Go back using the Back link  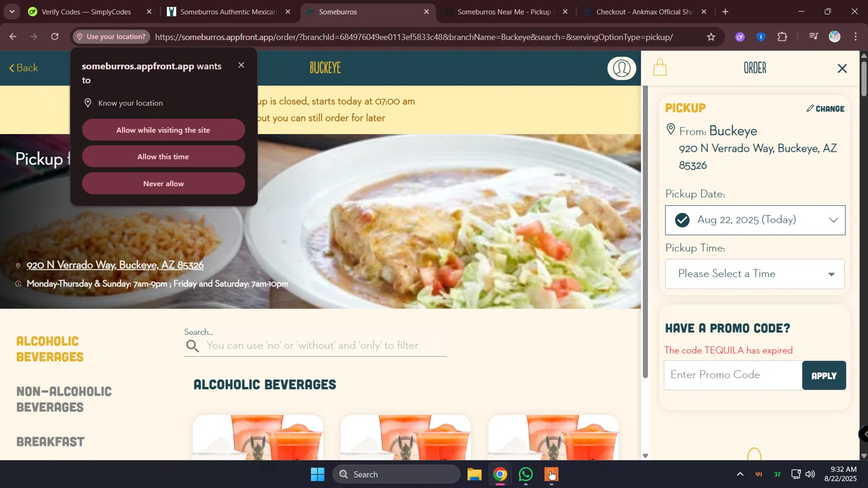pos(24,68)
